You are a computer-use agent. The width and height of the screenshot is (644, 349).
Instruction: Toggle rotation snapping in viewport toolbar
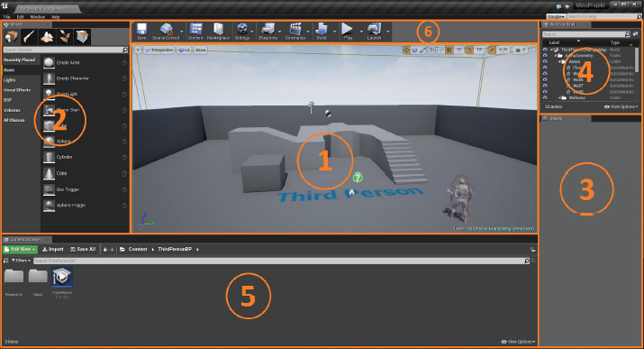click(469, 51)
